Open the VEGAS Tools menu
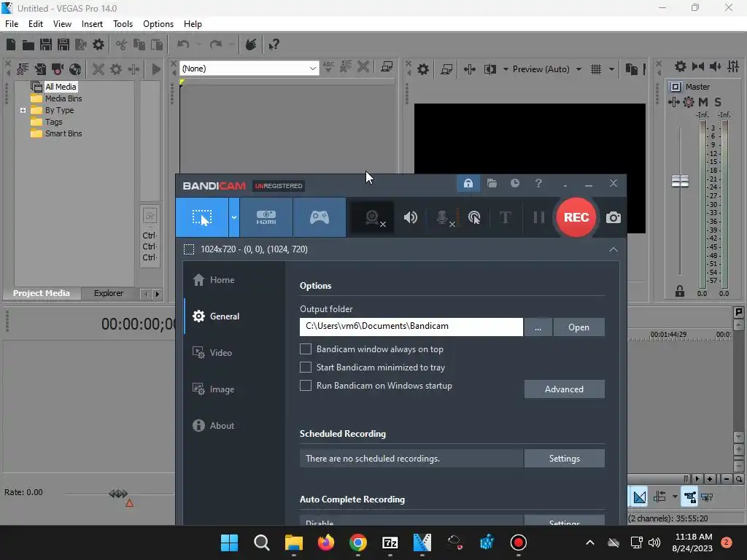This screenshot has height=560, width=747. pyautogui.click(x=123, y=24)
